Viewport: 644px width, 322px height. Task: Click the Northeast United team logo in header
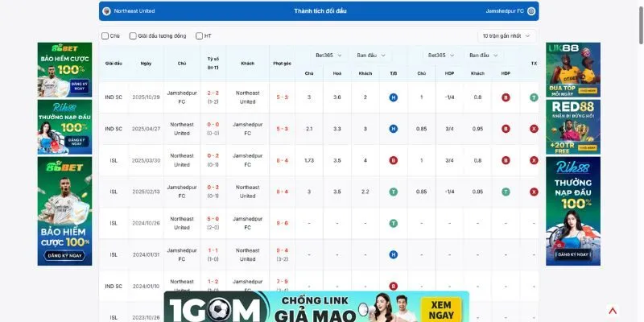tap(106, 11)
